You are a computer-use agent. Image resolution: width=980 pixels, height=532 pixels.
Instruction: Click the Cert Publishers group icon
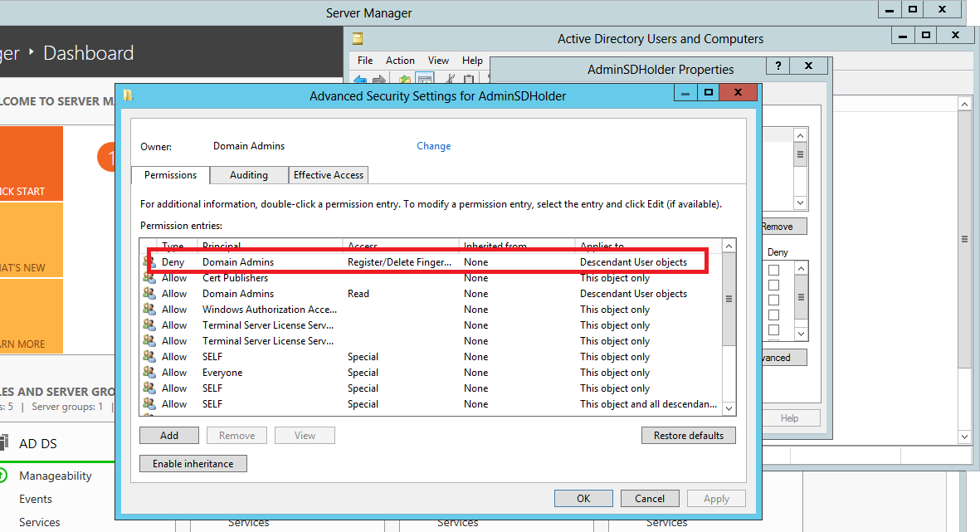[x=149, y=278]
